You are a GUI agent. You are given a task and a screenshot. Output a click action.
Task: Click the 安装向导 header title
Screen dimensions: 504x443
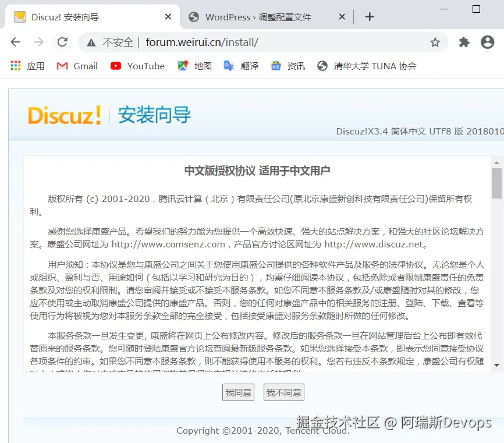[155, 115]
